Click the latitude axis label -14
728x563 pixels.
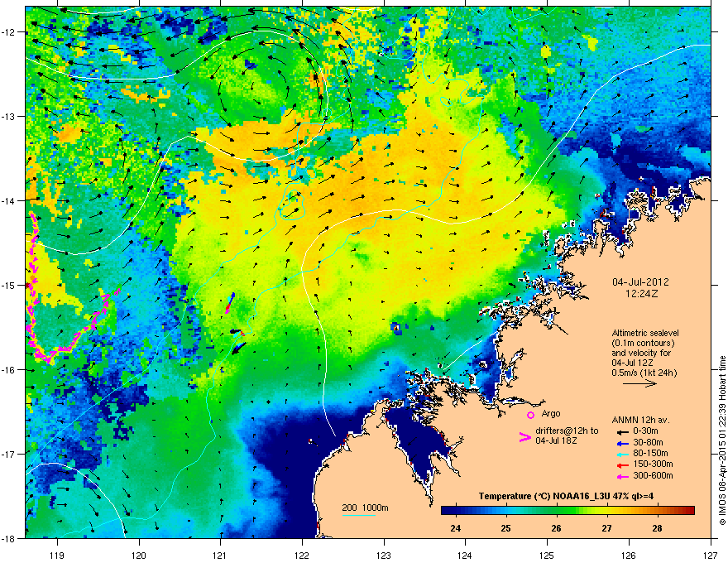coord(8,200)
